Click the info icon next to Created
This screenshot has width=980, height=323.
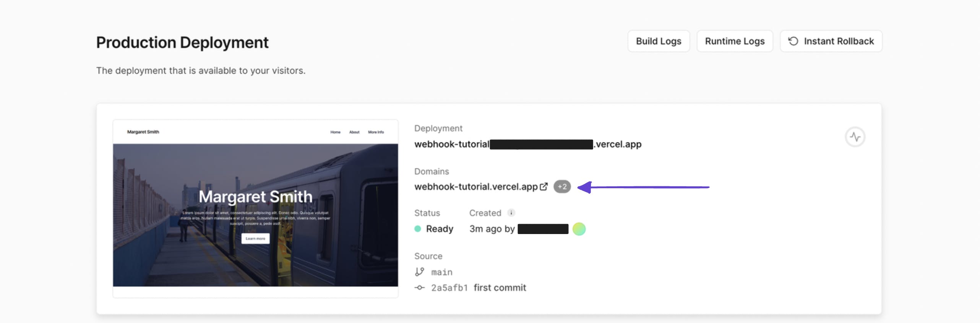click(x=511, y=213)
